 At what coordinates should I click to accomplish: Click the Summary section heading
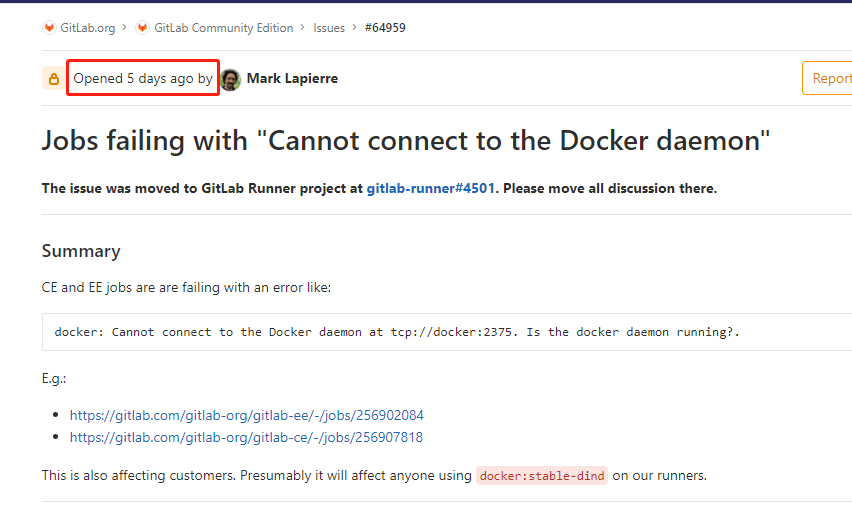(81, 251)
